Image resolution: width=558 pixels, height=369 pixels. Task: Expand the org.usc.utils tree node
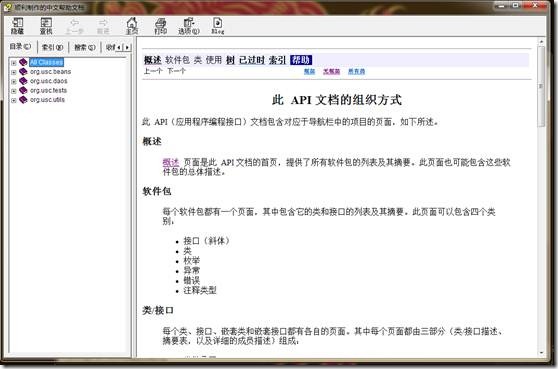click(x=14, y=100)
